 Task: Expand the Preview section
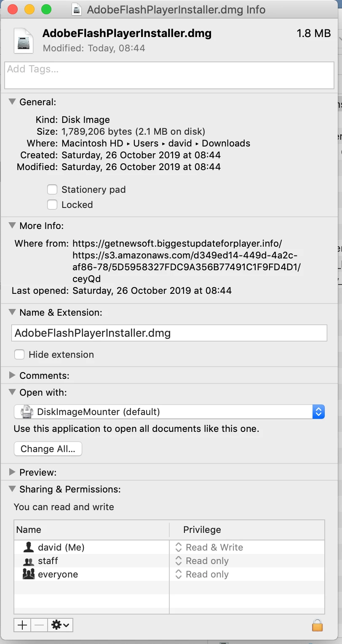click(x=12, y=472)
